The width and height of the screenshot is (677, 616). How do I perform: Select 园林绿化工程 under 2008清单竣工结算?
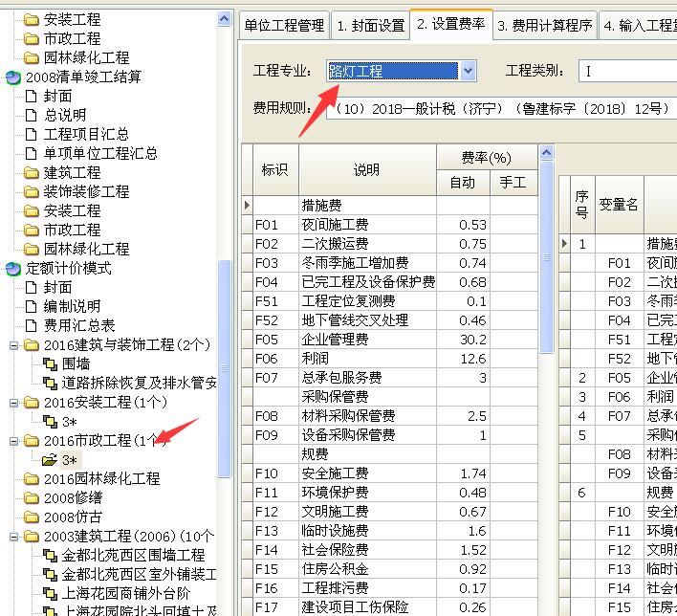click(86, 250)
